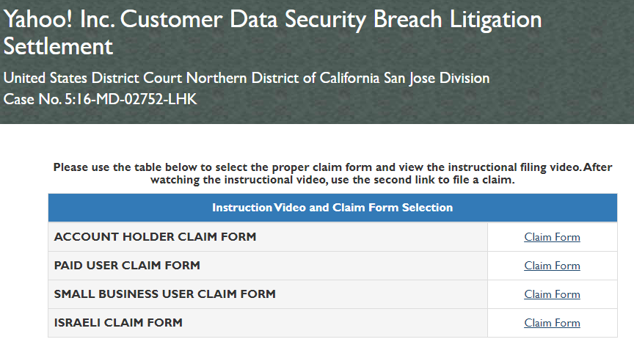The width and height of the screenshot is (634, 364).
Task: Select the SMALL BUSINESS USER CLAIM FORM label
Action: (164, 294)
